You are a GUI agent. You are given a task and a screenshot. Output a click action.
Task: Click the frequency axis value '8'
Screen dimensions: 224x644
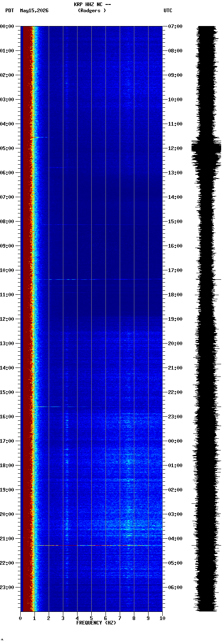tap(134, 618)
